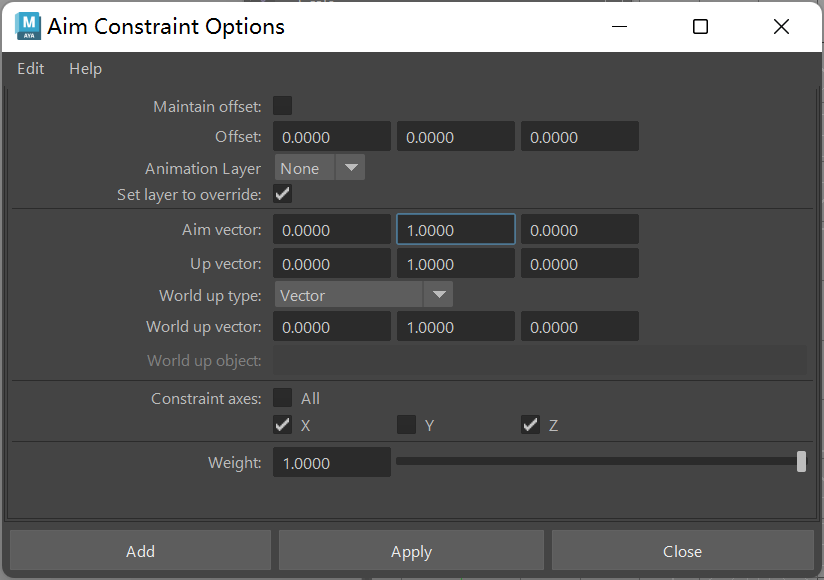824x580 pixels.
Task: Enable the Maintain offset checkbox
Action: tap(282, 106)
